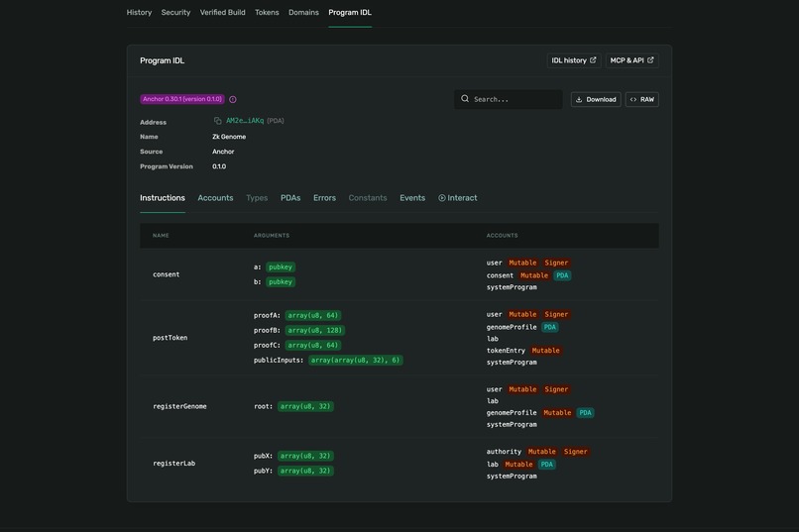This screenshot has width=799, height=532.
Task: Click the pubX array(u8, 32) type
Action: [305, 456]
